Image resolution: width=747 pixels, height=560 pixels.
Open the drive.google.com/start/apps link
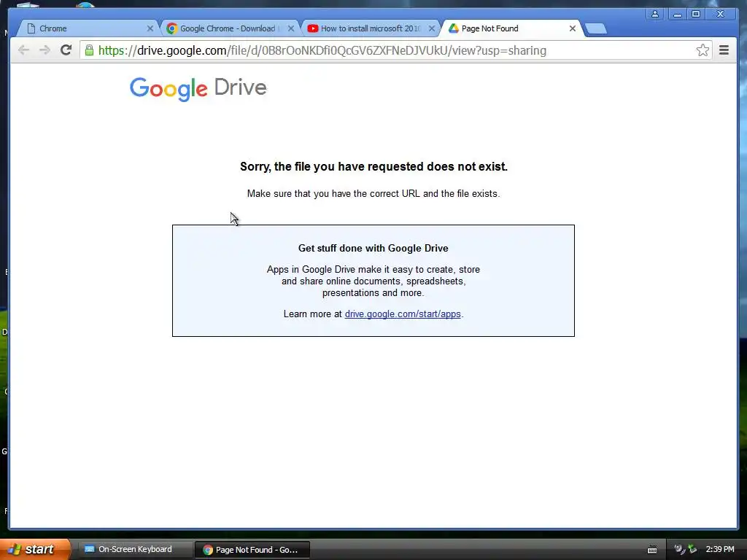pyautogui.click(x=403, y=314)
